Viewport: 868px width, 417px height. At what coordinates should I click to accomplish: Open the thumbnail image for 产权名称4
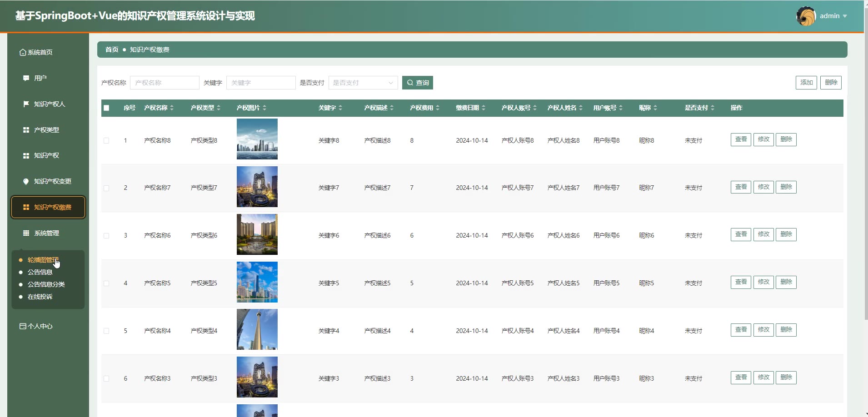click(x=257, y=329)
